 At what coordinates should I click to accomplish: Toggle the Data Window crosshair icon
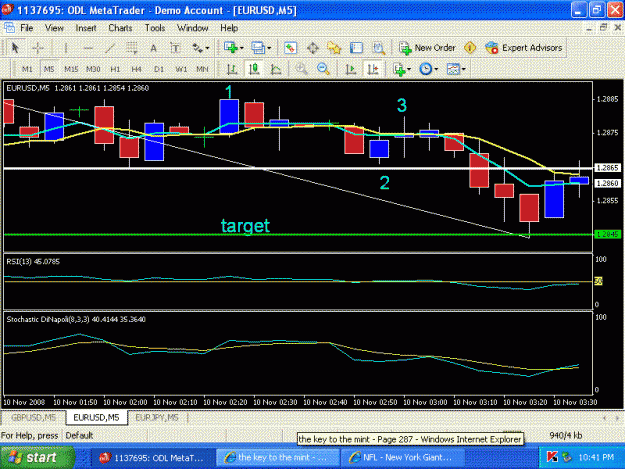tap(312, 48)
